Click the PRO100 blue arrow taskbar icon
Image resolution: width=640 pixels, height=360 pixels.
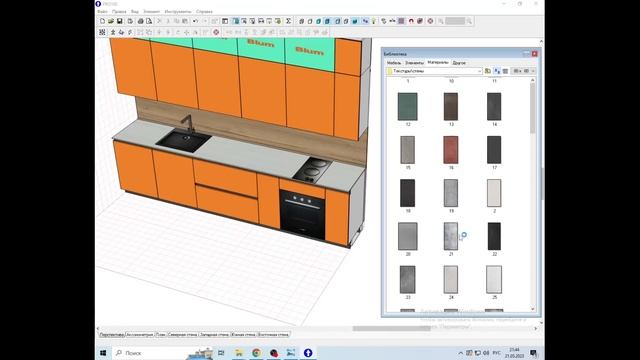click(308, 353)
